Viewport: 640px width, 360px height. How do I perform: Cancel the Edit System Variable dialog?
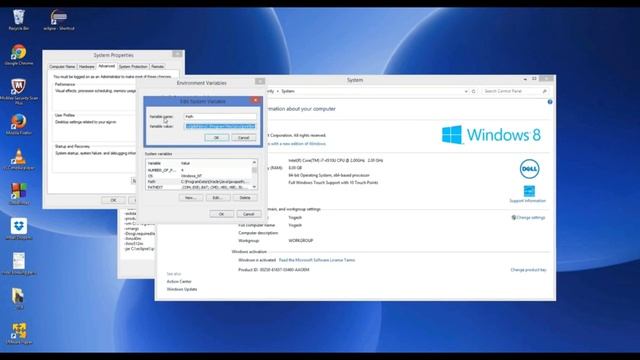(244, 138)
